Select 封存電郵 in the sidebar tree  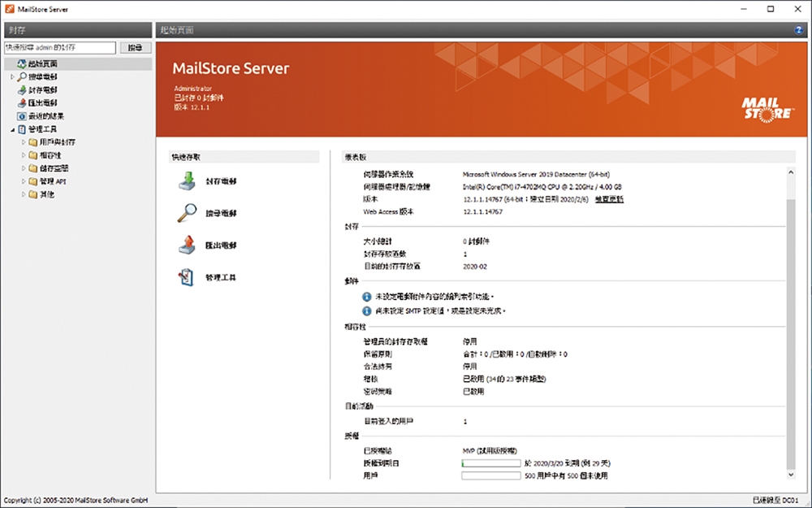[43, 89]
